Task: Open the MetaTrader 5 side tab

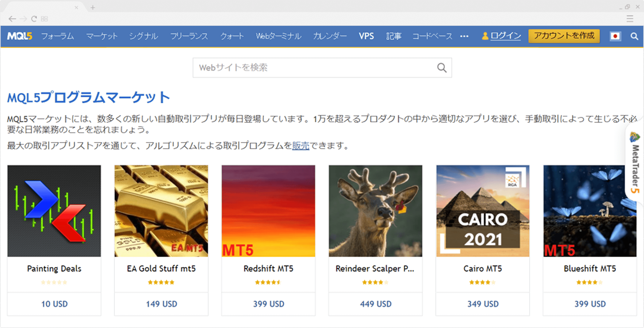Action: click(635, 162)
